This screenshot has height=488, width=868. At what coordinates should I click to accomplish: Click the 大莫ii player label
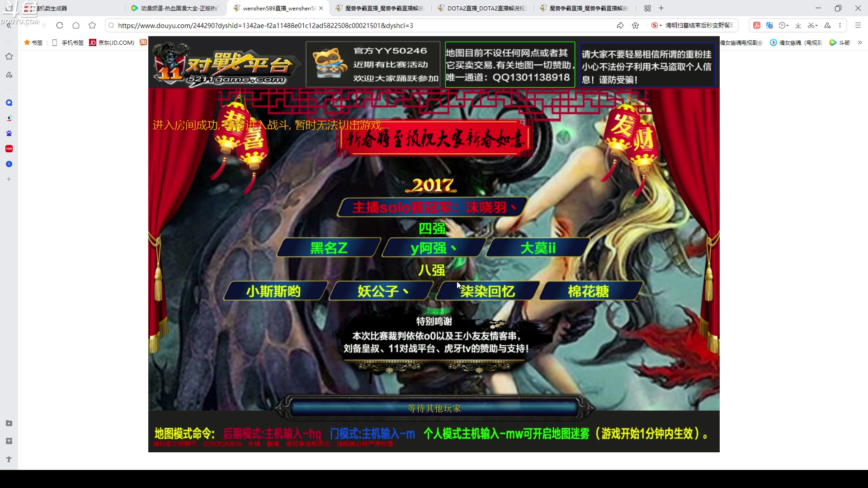(538, 248)
